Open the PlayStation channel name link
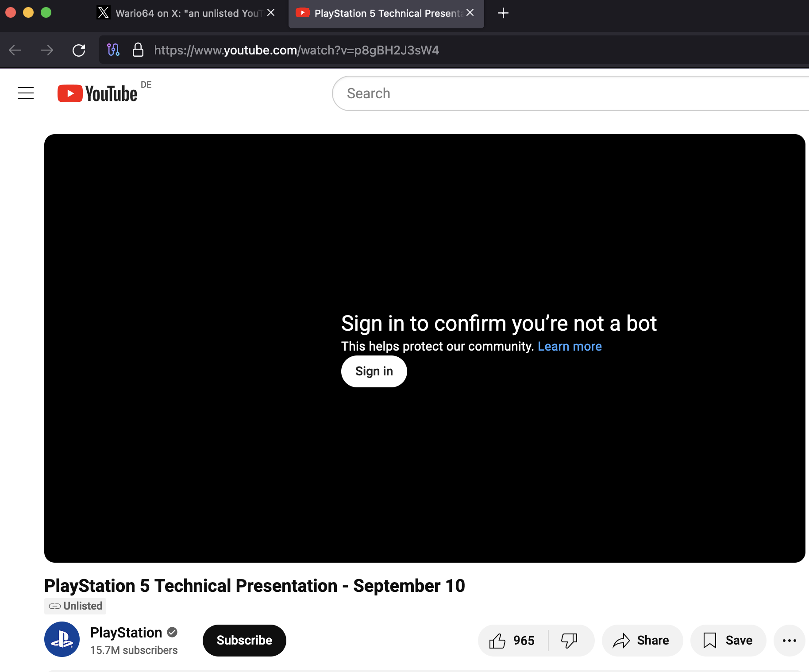 pyautogui.click(x=126, y=633)
